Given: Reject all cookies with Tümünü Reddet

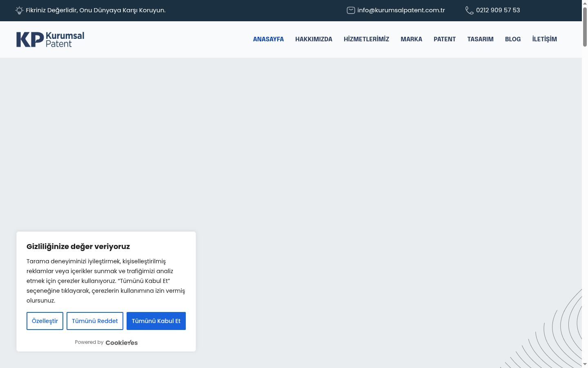Looking at the screenshot, I should [95, 321].
